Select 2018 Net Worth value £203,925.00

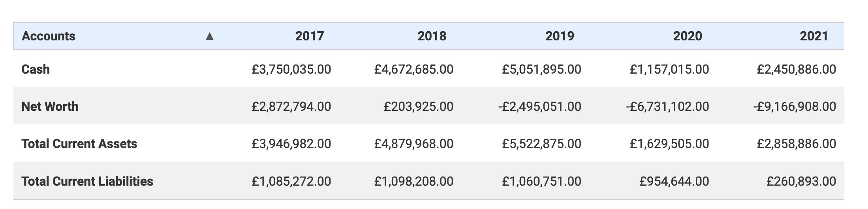[419, 106]
